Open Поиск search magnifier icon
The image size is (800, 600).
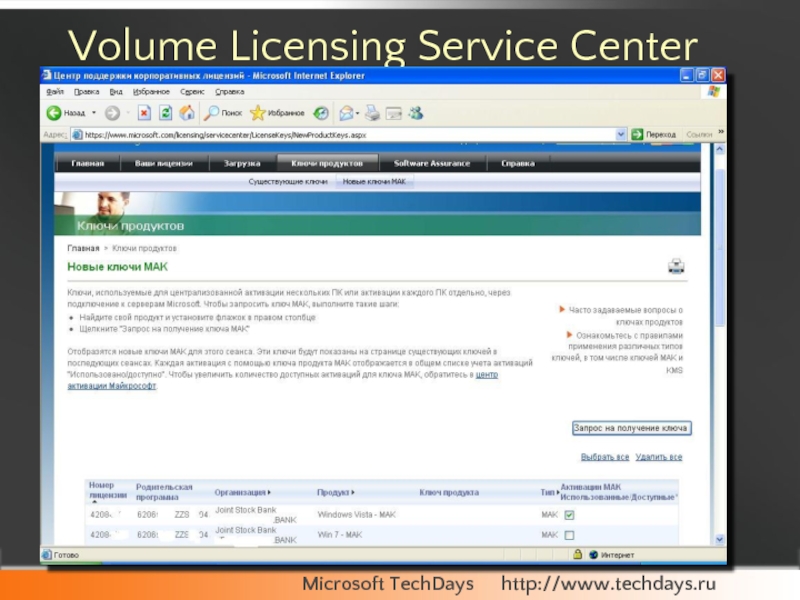click(x=211, y=113)
